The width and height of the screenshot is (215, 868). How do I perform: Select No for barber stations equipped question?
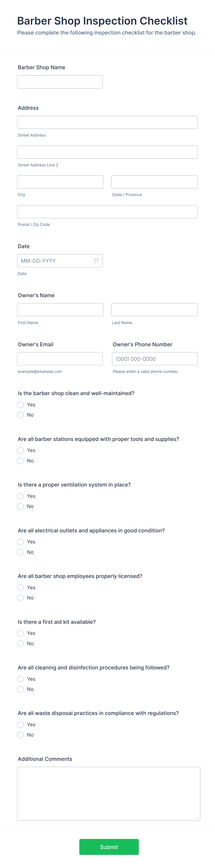point(20,461)
